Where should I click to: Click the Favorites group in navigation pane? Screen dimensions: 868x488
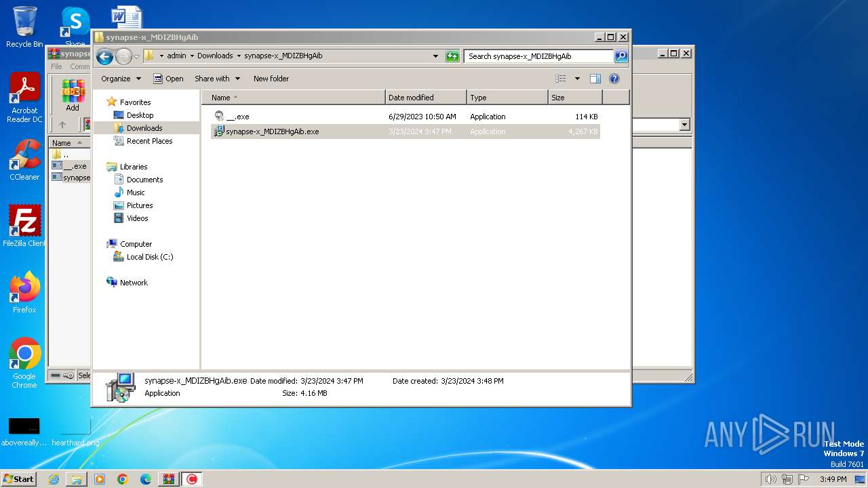[135, 102]
